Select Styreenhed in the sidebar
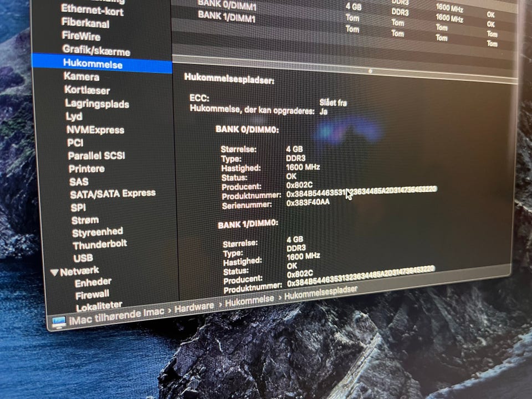Image resolution: width=532 pixels, height=399 pixels. coord(98,232)
